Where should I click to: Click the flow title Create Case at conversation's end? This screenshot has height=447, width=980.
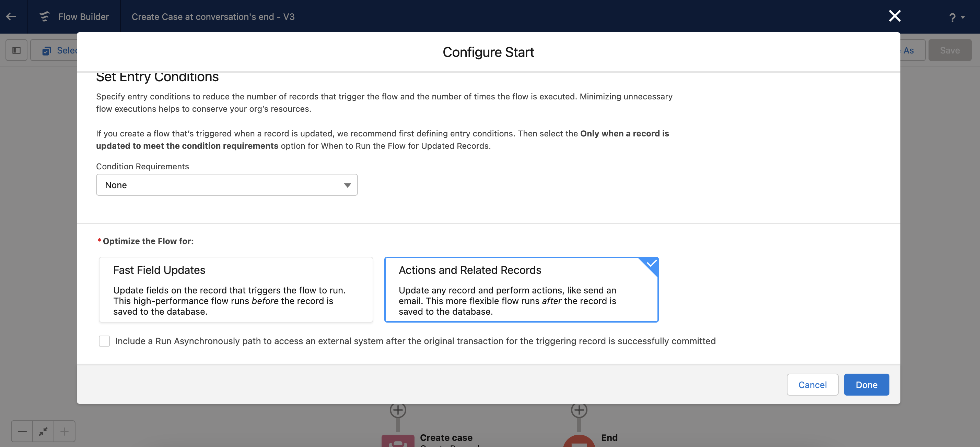[x=213, y=17]
